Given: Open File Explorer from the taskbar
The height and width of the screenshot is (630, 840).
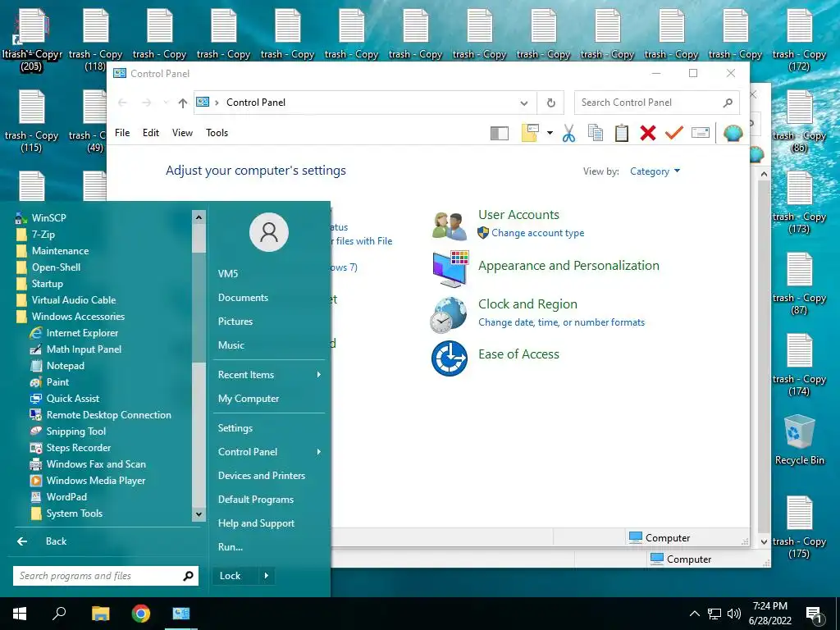Looking at the screenshot, I should coord(100,614).
